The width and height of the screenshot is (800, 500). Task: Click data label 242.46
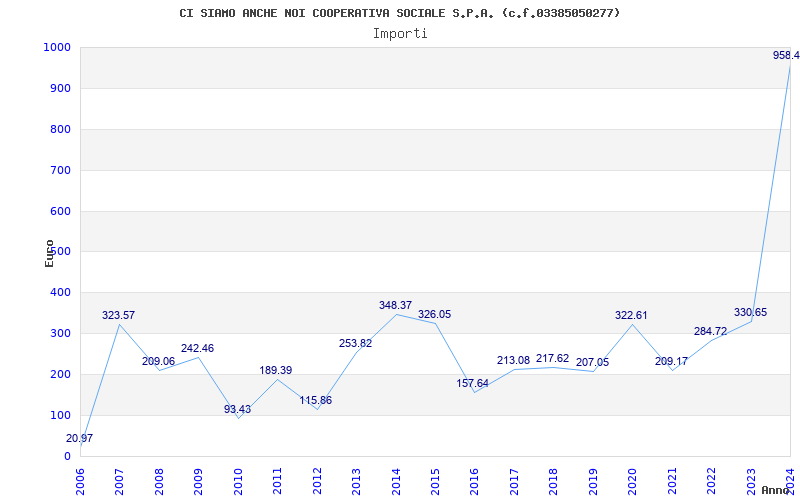coord(197,348)
